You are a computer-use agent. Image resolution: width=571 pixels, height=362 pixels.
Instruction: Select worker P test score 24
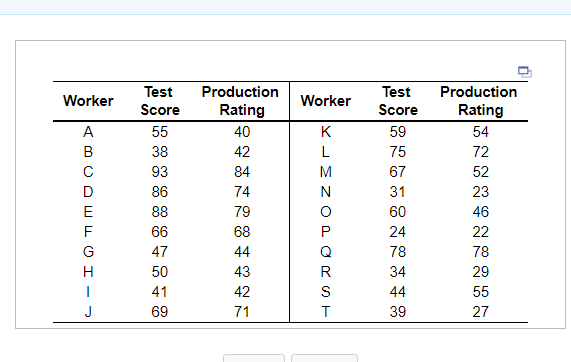point(398,232)
